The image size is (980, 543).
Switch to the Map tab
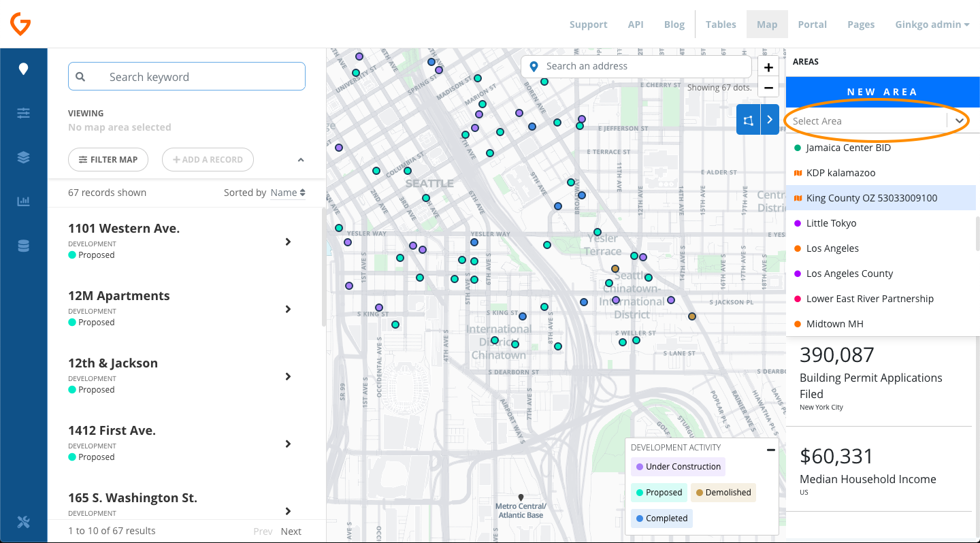(767, 24)
